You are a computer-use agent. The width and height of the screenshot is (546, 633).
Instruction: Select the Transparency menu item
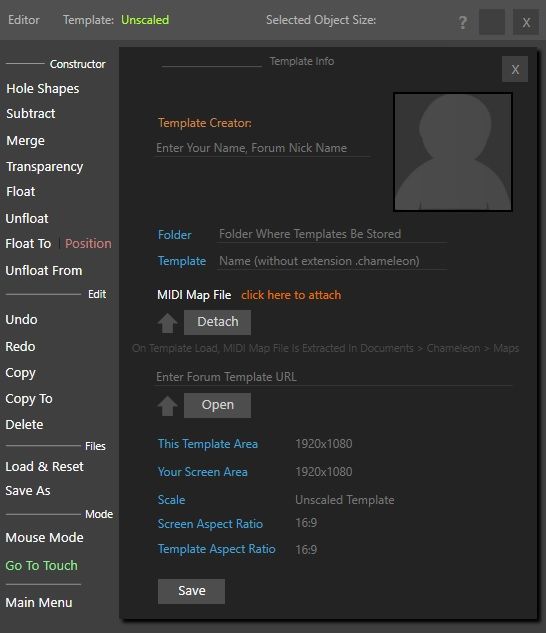pos(44,167)
